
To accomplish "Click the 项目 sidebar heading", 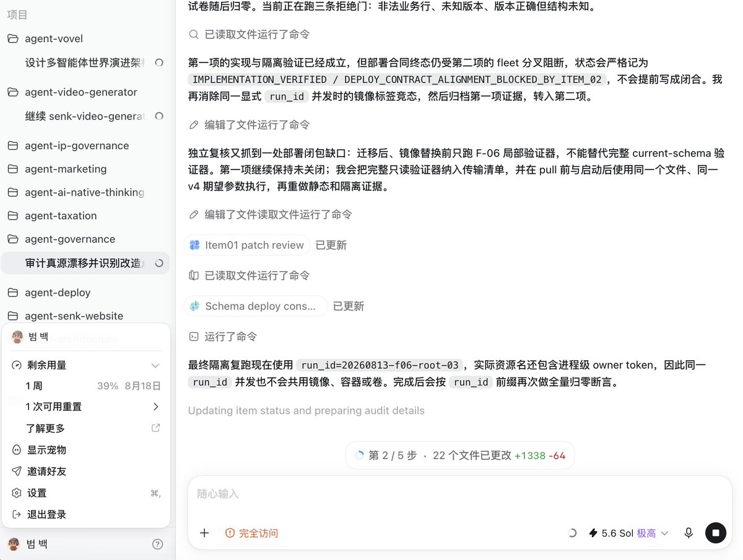I will [17, 15].
